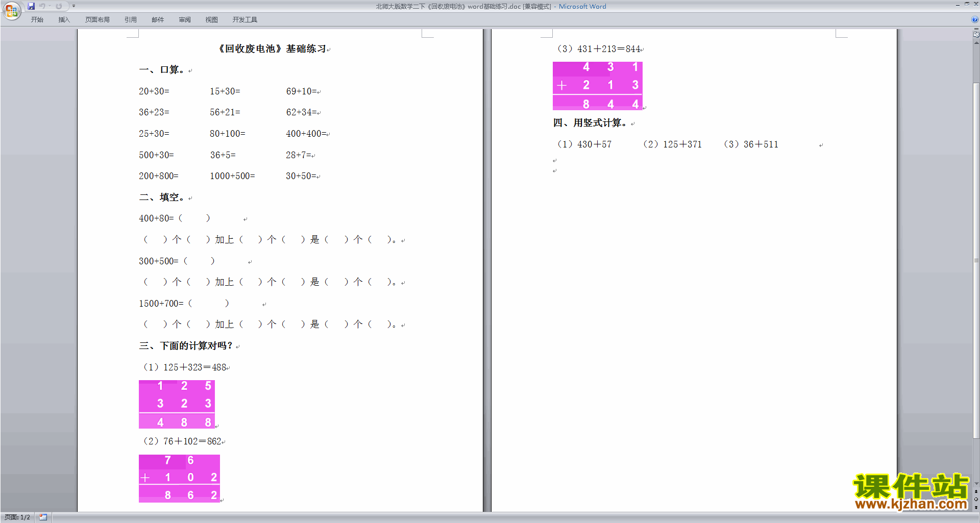Click page count 页面: 1/2 in status bar
The height and width of the screenshot is (523, 980).
coord(17,517)
